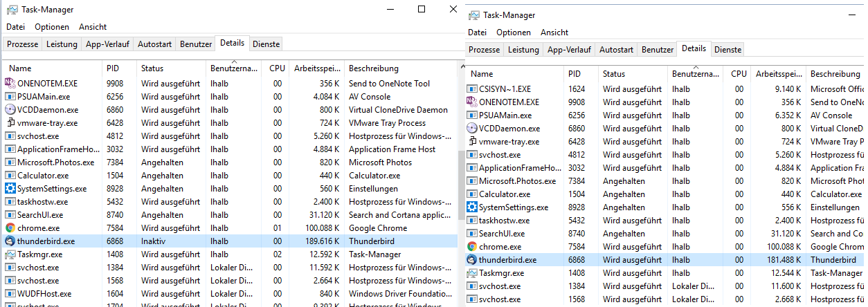Open Ansicht menu in right Task-Manager

point(554,32)
